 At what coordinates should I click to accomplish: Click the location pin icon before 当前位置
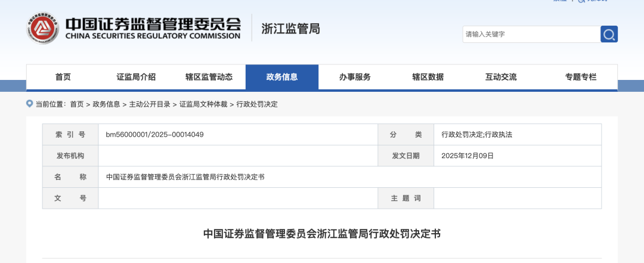pyautogui.click(x=30, y=104)
